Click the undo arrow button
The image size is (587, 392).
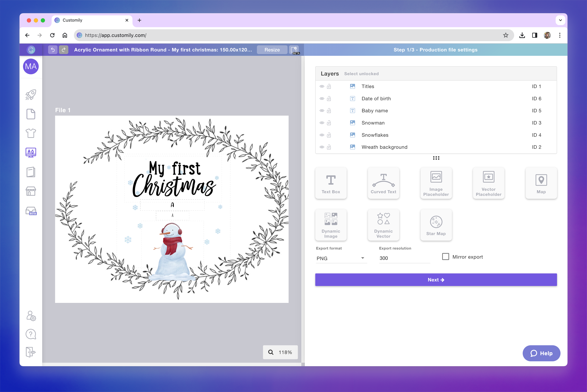point(53,50)
